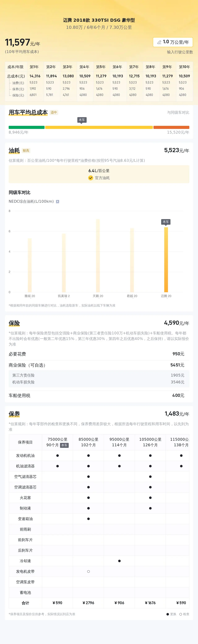198x644 pixels.
Task: Click the 1,483元/年 maintenance summary
Action: pos(177,414)
